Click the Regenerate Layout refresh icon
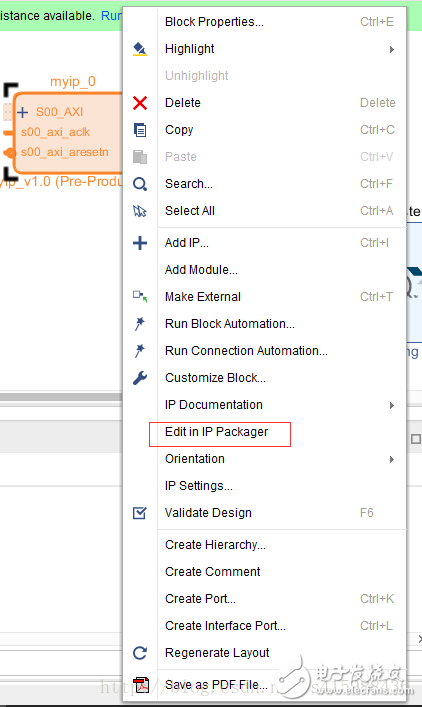 (x=140, y=652)
